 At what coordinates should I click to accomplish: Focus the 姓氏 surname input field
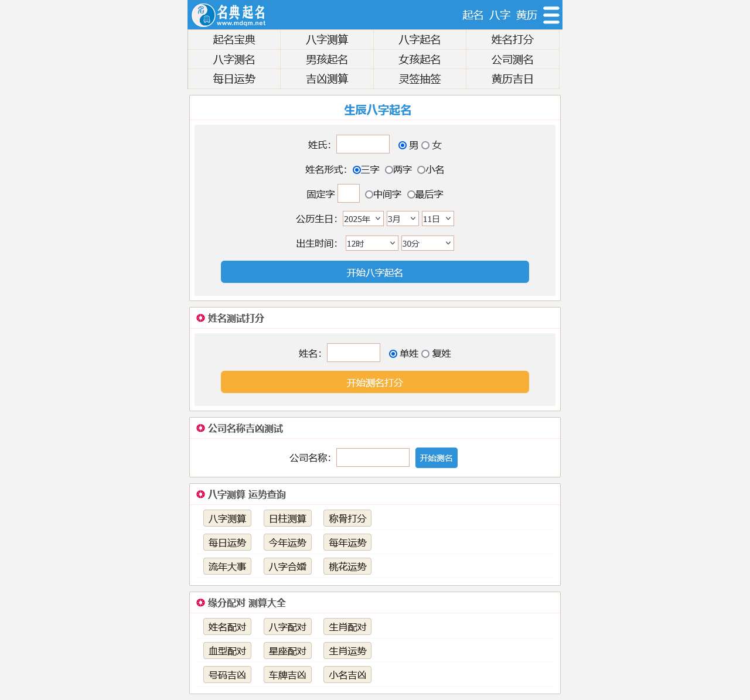click(x=363, y=144)
